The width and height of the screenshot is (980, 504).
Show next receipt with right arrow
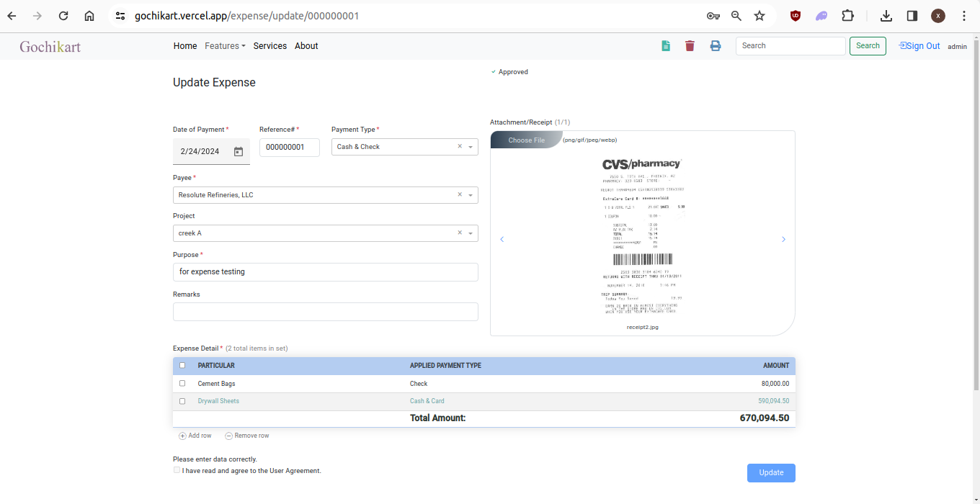[783, 240]
